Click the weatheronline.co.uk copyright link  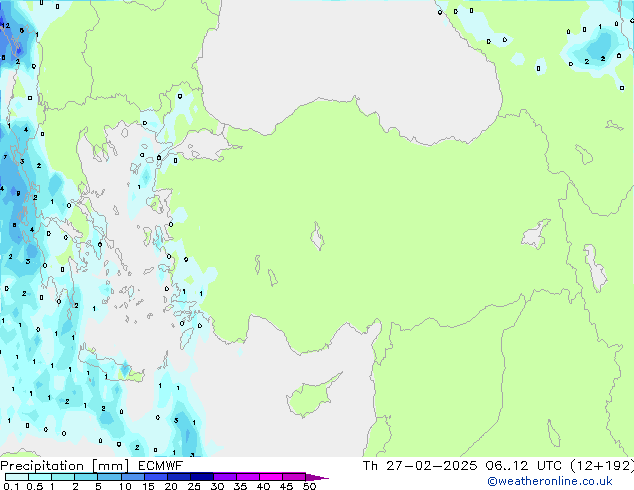(550, 481)
